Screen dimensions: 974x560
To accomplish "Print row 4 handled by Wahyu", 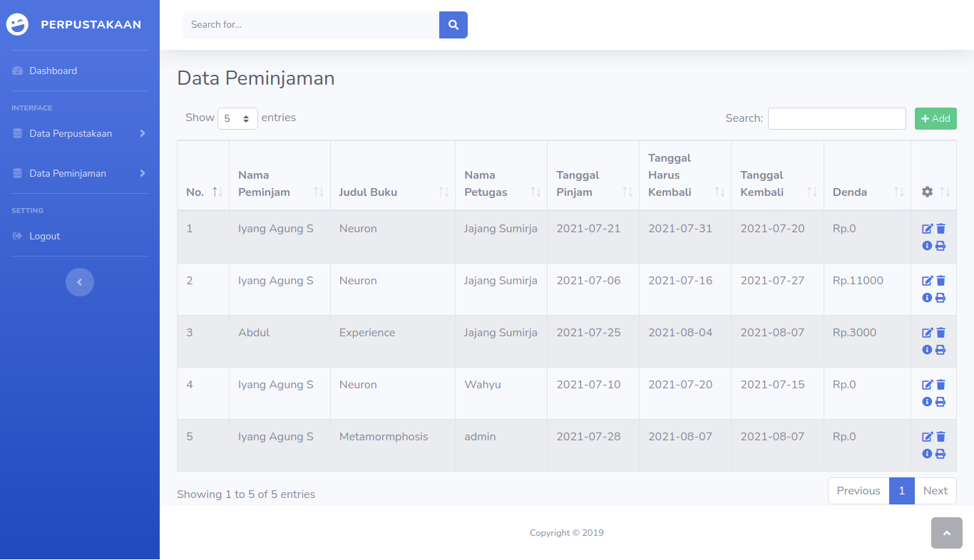I will [940, 402].
